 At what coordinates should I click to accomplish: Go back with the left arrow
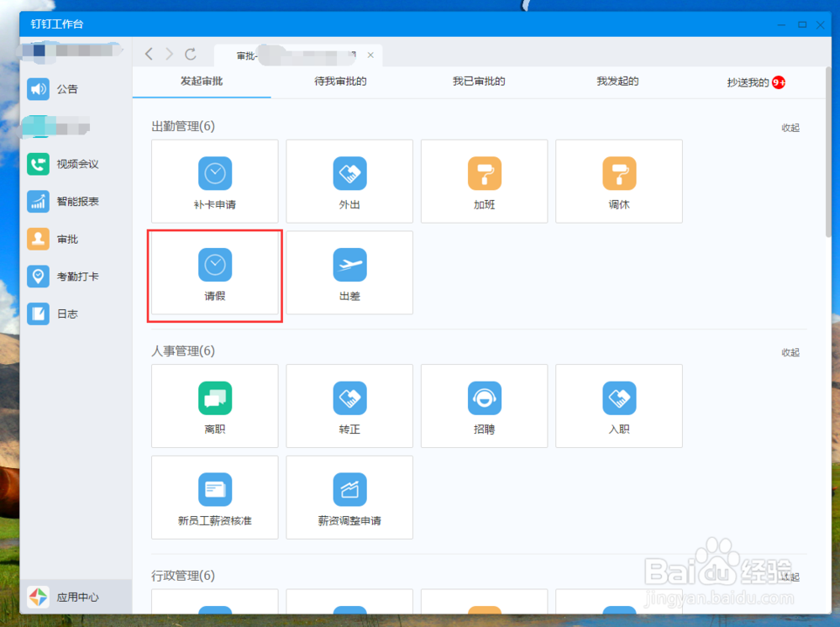point(149,54)
